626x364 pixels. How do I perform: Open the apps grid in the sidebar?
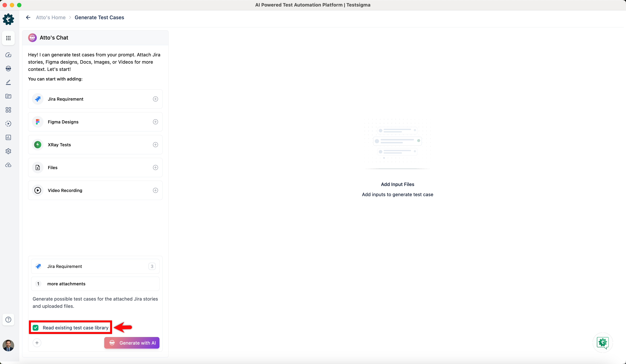click(x=8, y=38)
